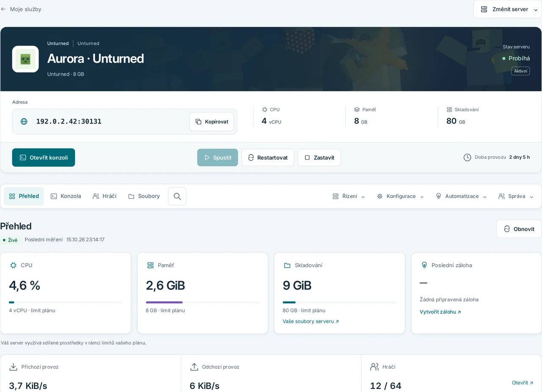The height and width of the screenshot is (392, 542).
Task: Open the Hráči tab
Action: (105, 196)
